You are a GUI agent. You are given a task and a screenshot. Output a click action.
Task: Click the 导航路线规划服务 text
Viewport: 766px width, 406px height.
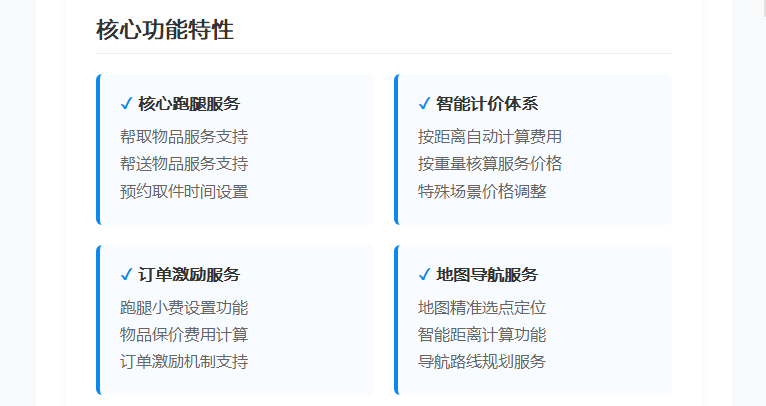click(482, 362)
